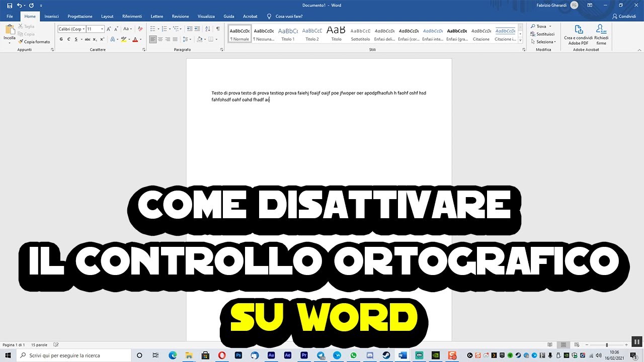Sort text with the A-Z icon
Screen dimensions: 644x362
pyautogui.click(x=208, y=29)
